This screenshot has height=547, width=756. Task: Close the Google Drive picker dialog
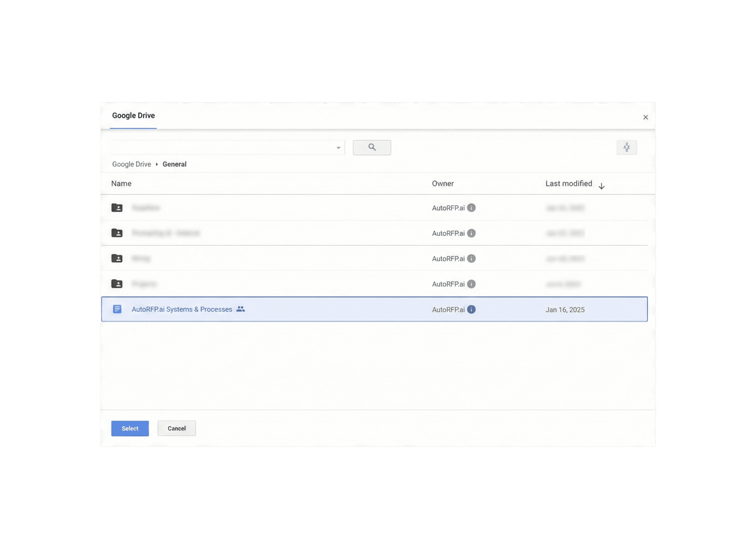click(645, 117)
